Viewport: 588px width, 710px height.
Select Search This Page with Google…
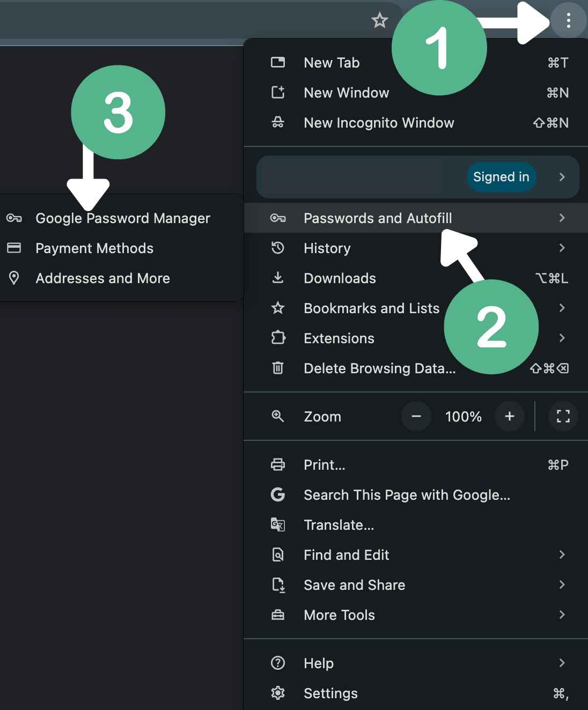416,494
